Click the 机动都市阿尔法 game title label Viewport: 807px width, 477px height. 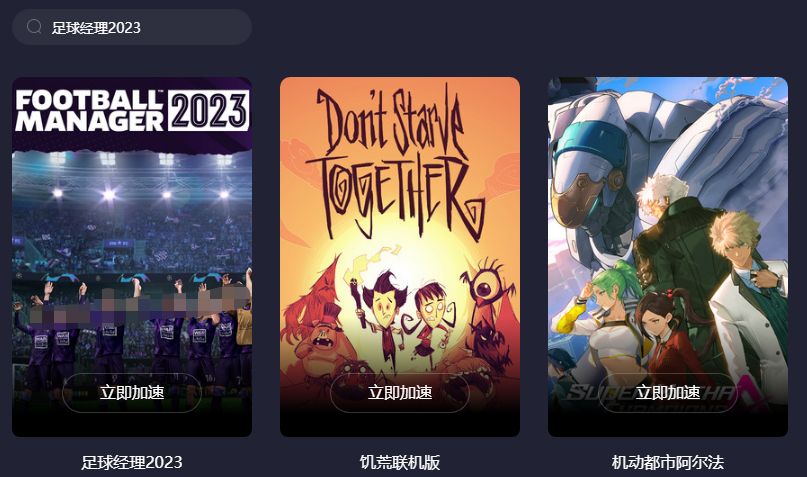[668, 462]
